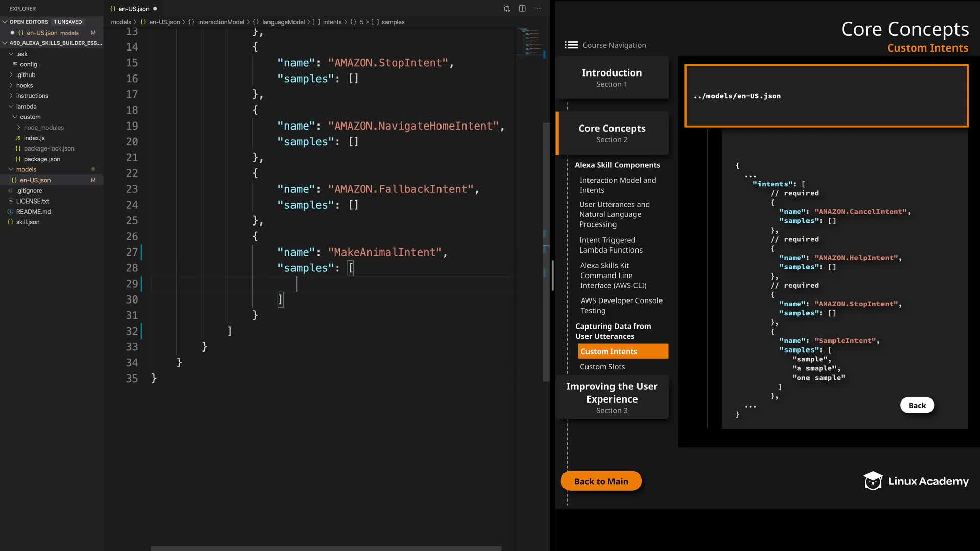Expand the instructions folder

(11, 95)
